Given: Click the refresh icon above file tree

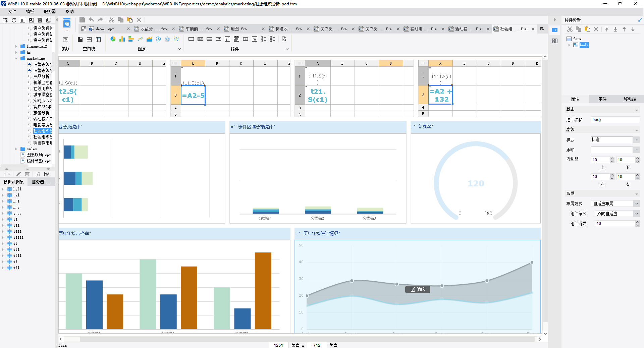Looking at the screenshot, I should [x=14, y=20].
